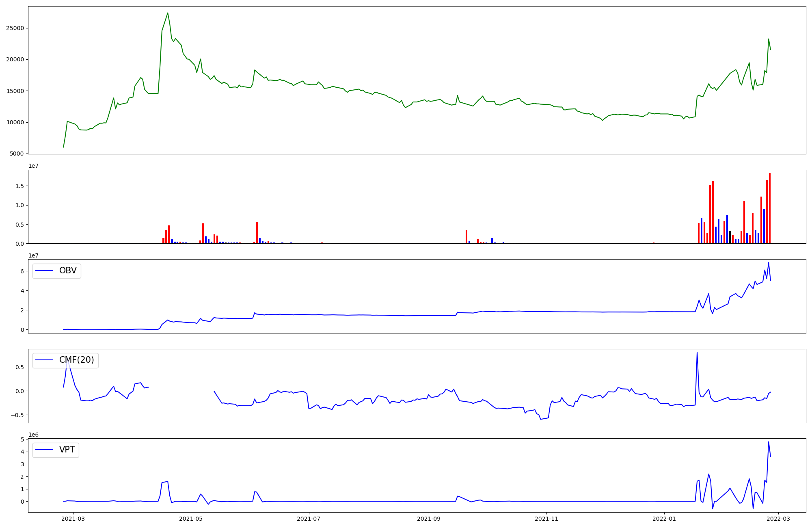This screenshot has height=528, width=812.
Task: Click the 25000 tick on price axis
Action: [15, 28]
